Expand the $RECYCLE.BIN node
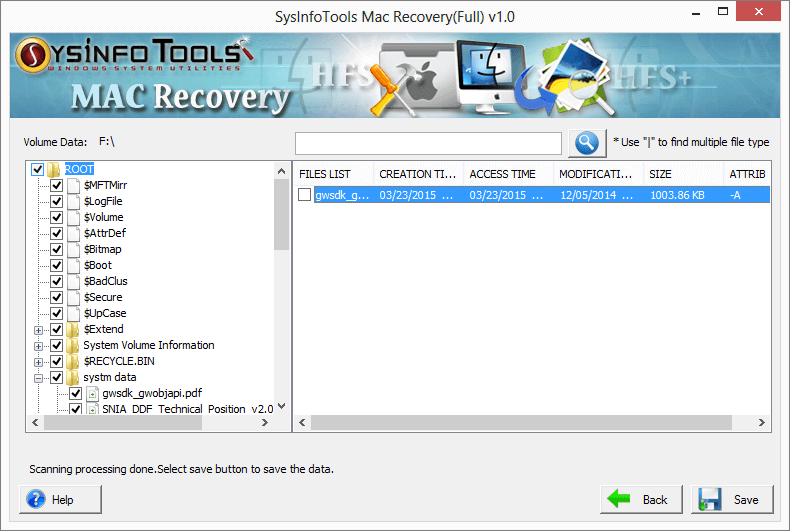Image resolution: width=790 pixels, height=531 pixels. [x=38, y=362]
